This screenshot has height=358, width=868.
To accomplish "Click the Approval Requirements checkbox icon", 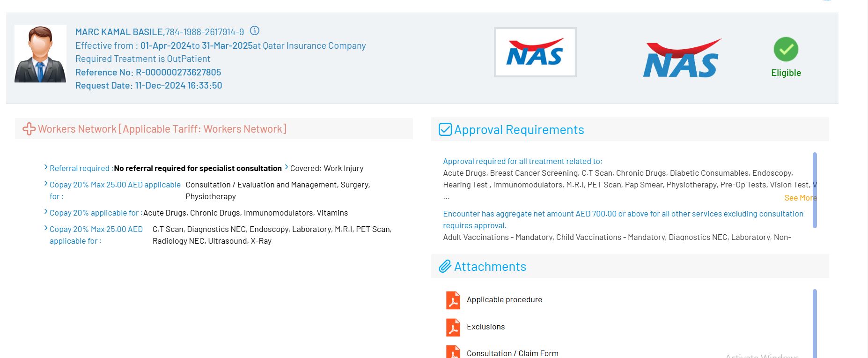I will 445,129.
